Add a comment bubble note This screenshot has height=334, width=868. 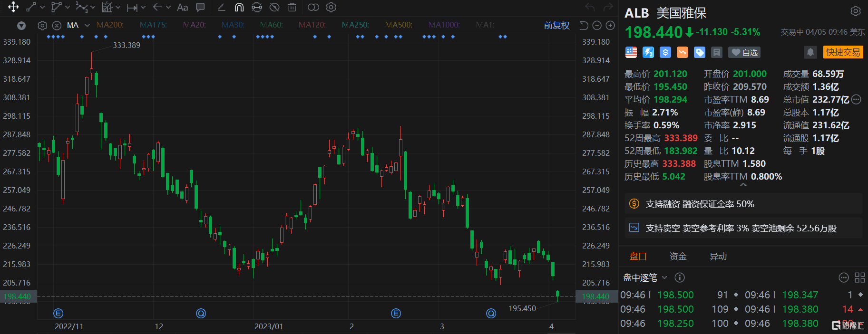(200, 7)
